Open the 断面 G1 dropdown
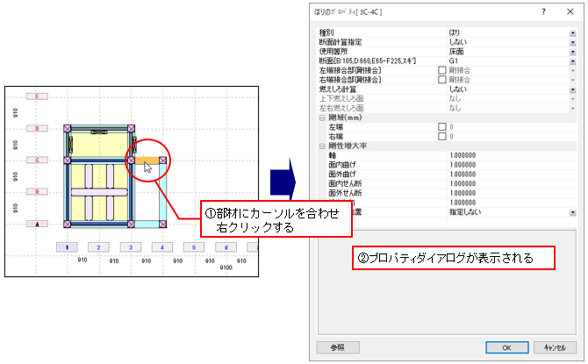This screenshot has width=588, height=364. [x=572, y=61]
